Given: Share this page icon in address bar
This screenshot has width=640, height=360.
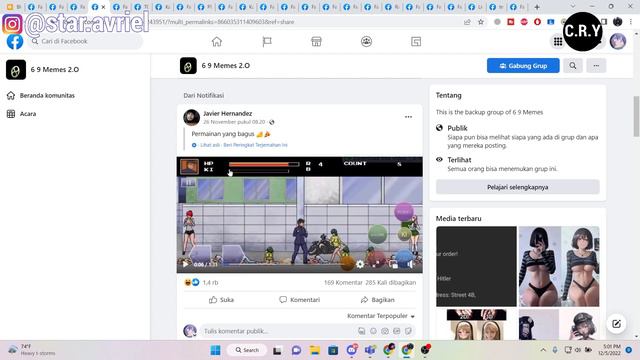Looking at the screenshot, I should coord(467,22).
